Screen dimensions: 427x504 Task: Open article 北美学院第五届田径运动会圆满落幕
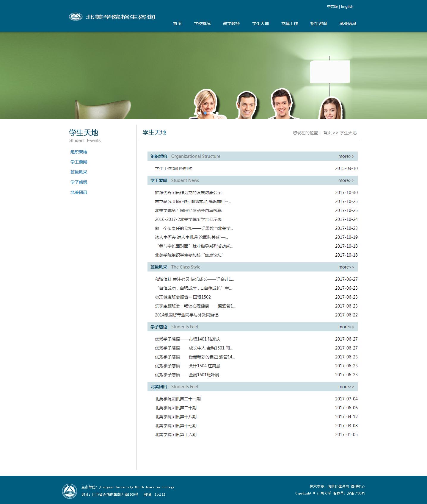coord(188,210)
